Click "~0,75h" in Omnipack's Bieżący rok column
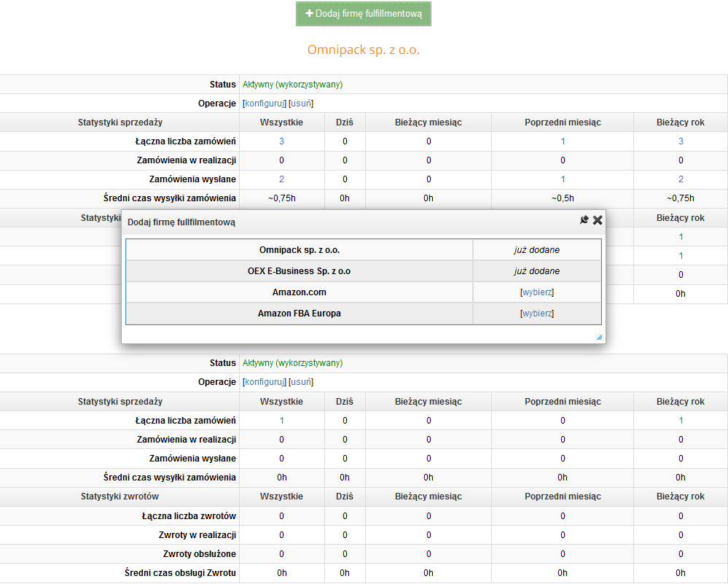728x584 pixels. click(x=681, y=198)
